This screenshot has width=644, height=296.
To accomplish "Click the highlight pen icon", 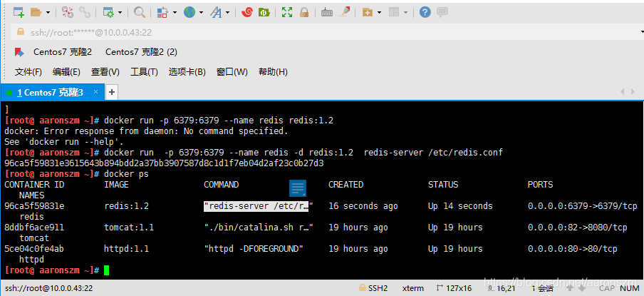I will (344, 12).
